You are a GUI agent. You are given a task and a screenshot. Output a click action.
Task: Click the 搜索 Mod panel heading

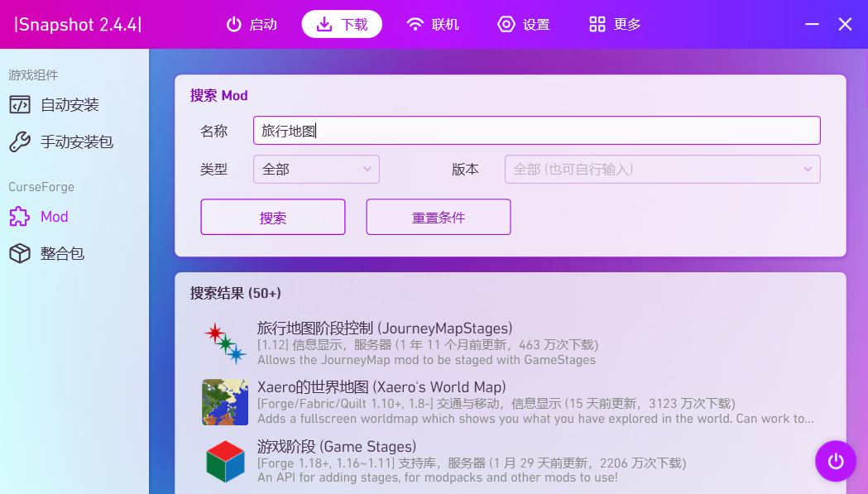coord(219,95)
